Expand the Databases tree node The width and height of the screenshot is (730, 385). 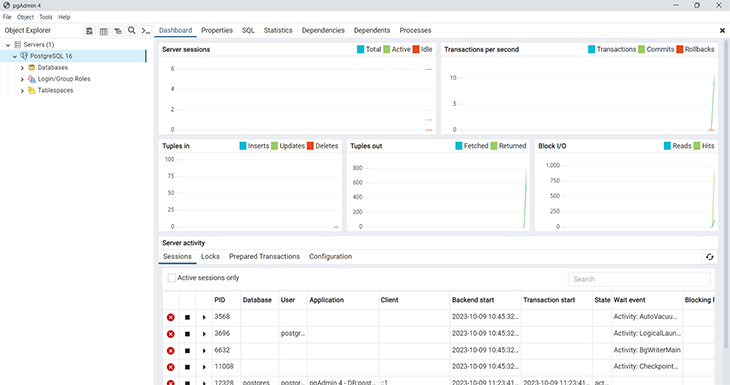click(22, 68)
